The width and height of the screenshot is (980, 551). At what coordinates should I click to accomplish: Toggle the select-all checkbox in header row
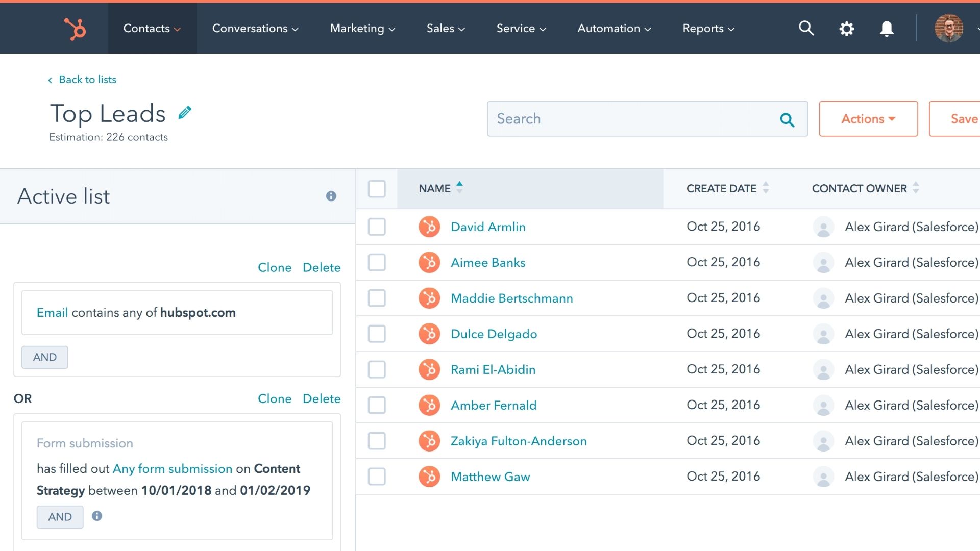(377, 188)
